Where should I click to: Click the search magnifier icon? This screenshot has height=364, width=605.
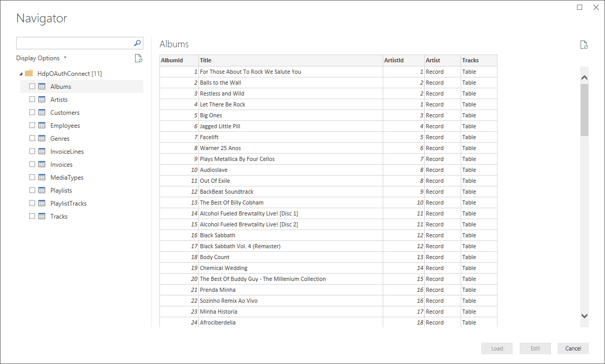coord(138,43)
